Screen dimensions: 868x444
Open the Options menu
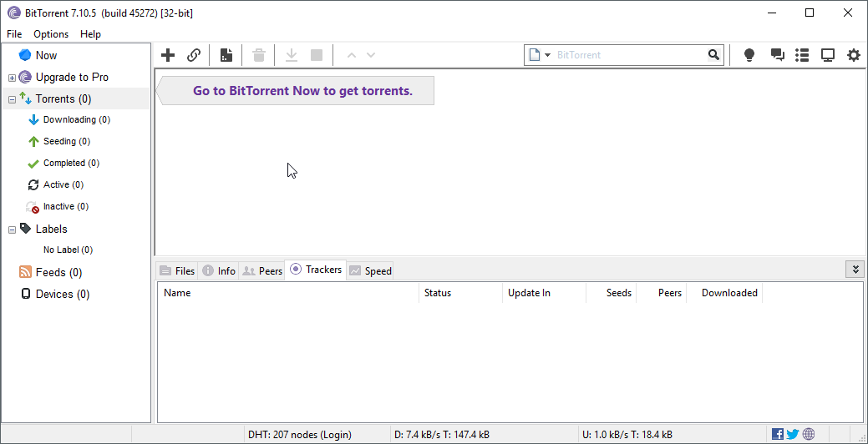coord(51,33)
